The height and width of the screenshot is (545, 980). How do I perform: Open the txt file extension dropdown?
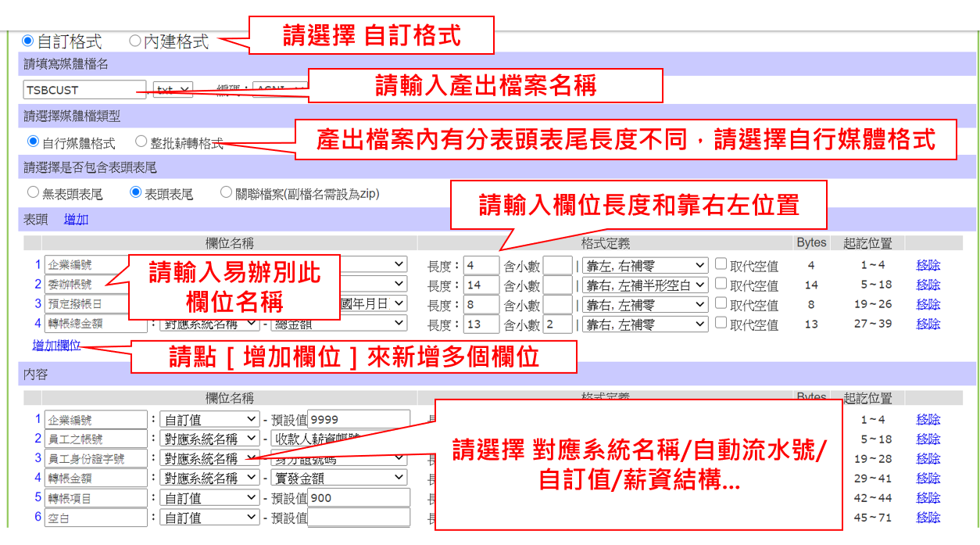point(173,88)
